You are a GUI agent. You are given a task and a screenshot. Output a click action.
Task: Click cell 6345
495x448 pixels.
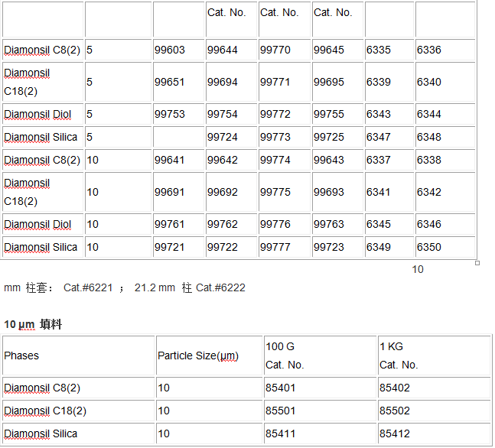point(389,224)
